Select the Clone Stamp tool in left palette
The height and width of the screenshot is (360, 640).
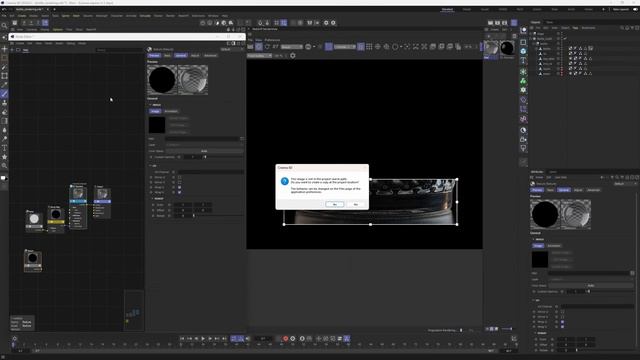pos(4,103)
